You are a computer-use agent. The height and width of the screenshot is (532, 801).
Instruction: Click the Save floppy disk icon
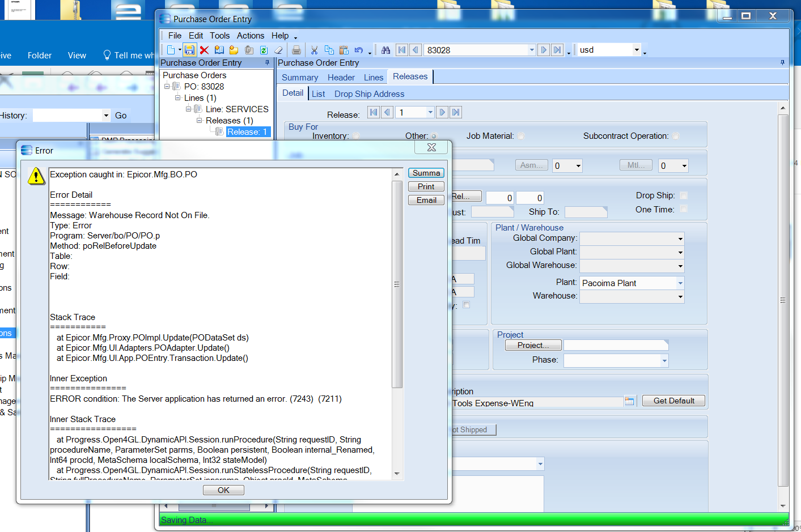[190, 50]
